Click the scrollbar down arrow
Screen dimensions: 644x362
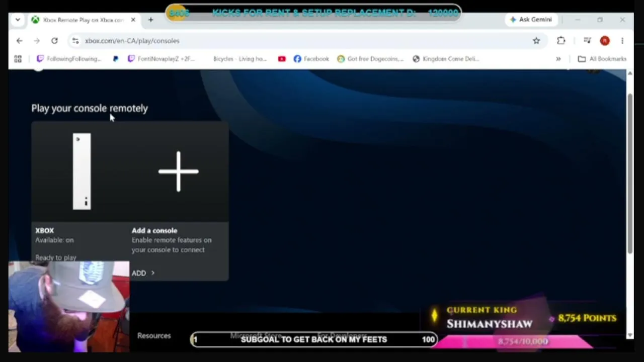tap(630, 335)
